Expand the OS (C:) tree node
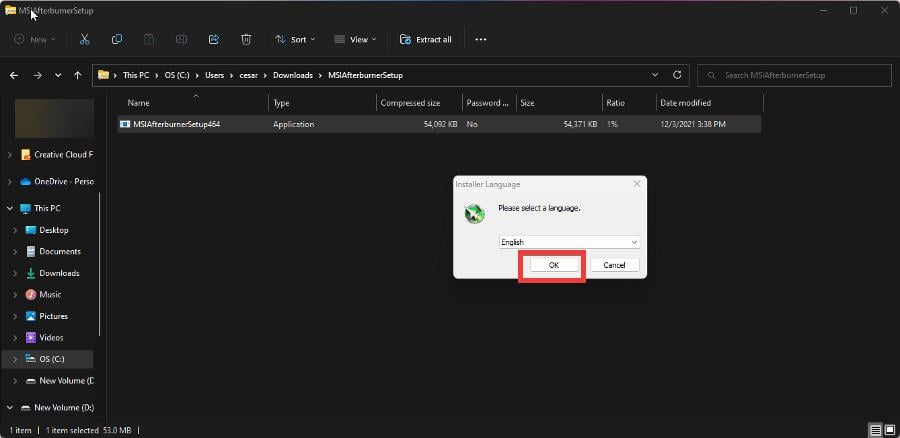This screenshot has height=438, width=900. click(15, 359)
